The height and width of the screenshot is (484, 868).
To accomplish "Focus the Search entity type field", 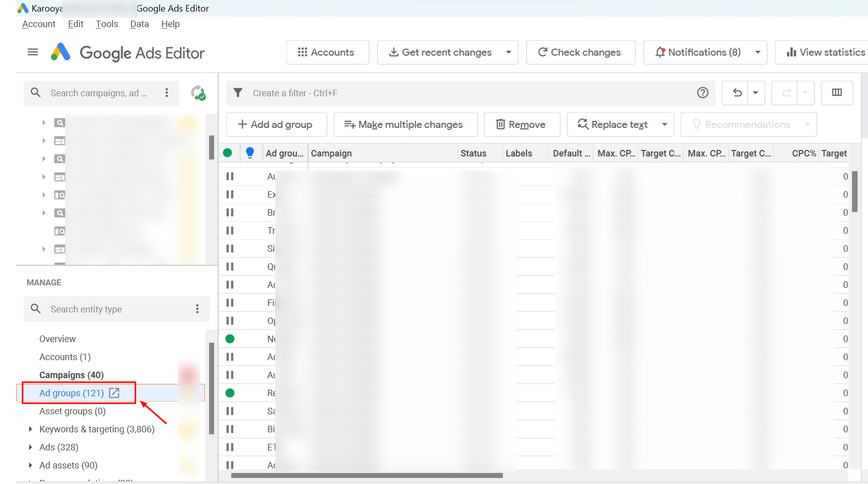I will [x=116, y=309].
